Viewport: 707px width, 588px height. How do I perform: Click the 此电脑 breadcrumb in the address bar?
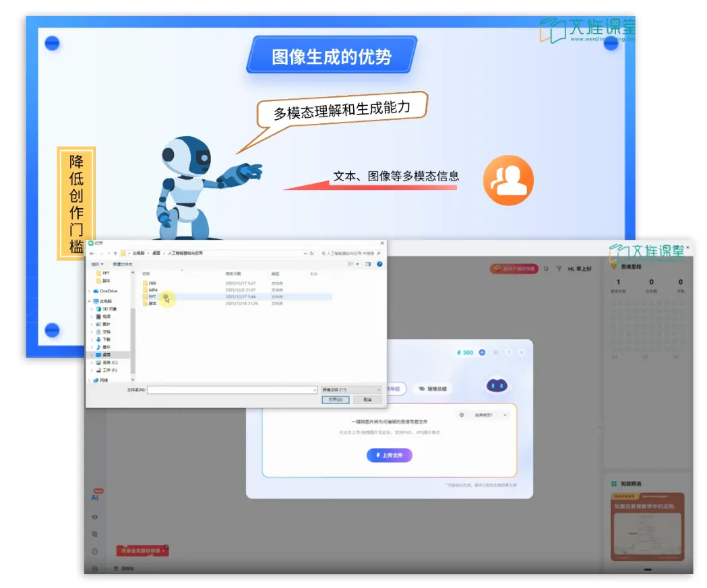[138, 253]
